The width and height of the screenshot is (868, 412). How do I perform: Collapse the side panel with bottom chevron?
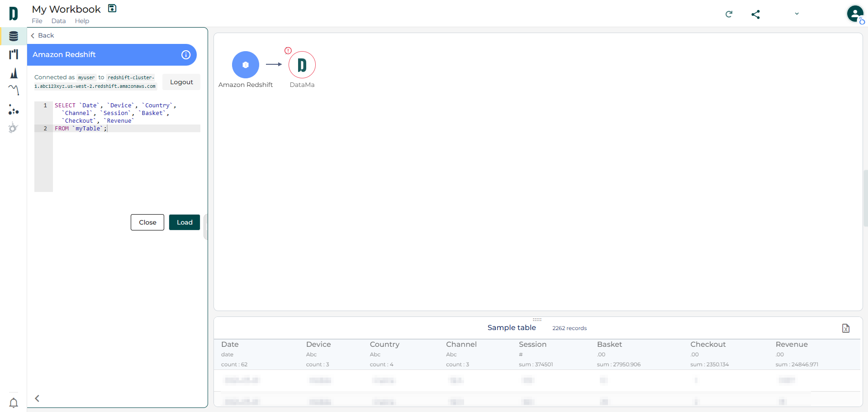[x=37, y=398]
